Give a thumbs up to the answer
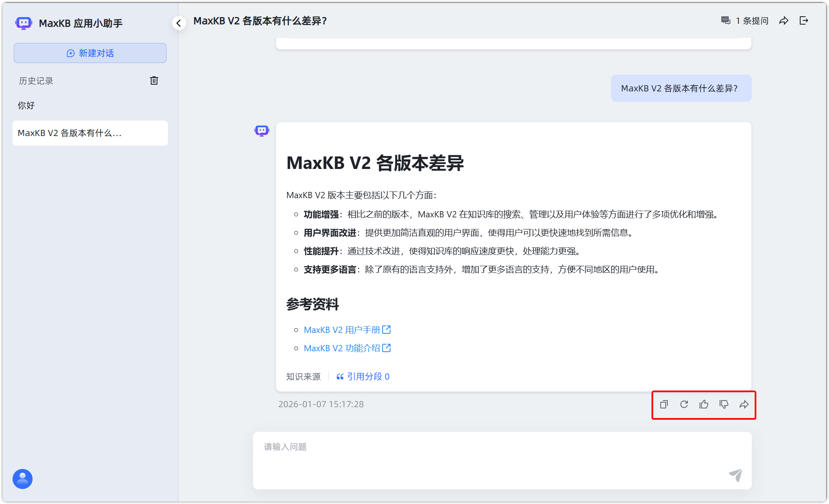This screenshot has height=504, width=829. (704, 404)
